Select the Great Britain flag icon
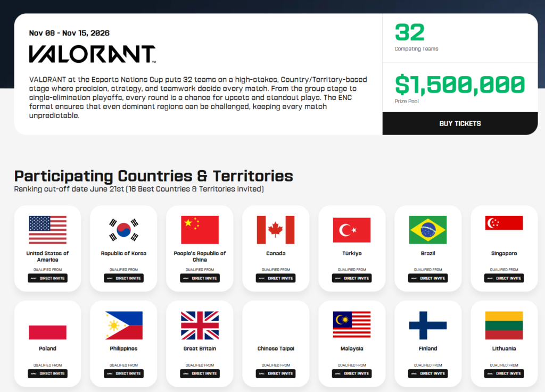This screenshot has height=392, width=545. point(200,326)
